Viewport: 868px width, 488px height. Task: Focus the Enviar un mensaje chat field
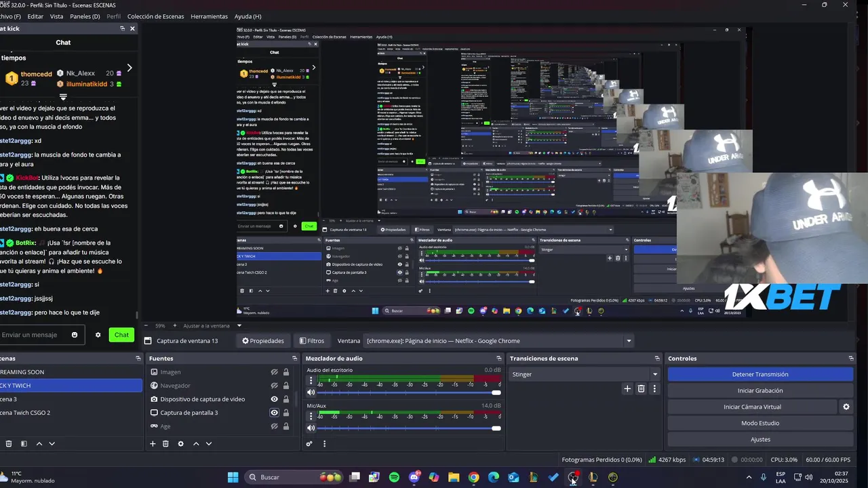click(x=33, y=335)
